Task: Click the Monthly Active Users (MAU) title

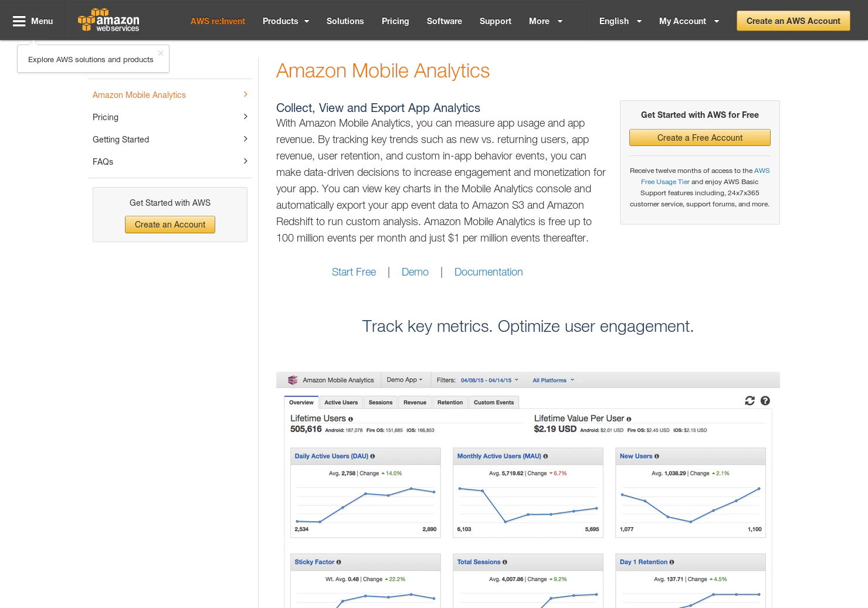Action: point(499,456)
